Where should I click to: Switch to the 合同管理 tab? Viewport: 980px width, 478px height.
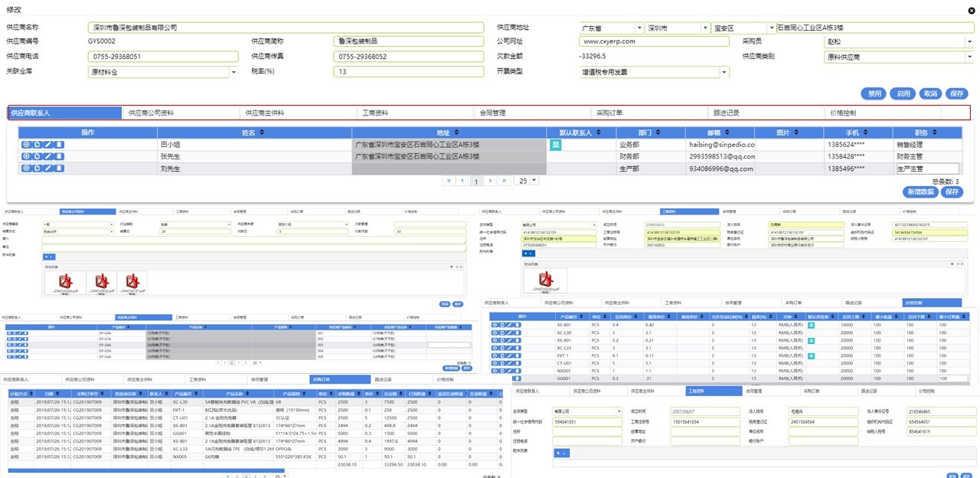[x=492, y=113]
